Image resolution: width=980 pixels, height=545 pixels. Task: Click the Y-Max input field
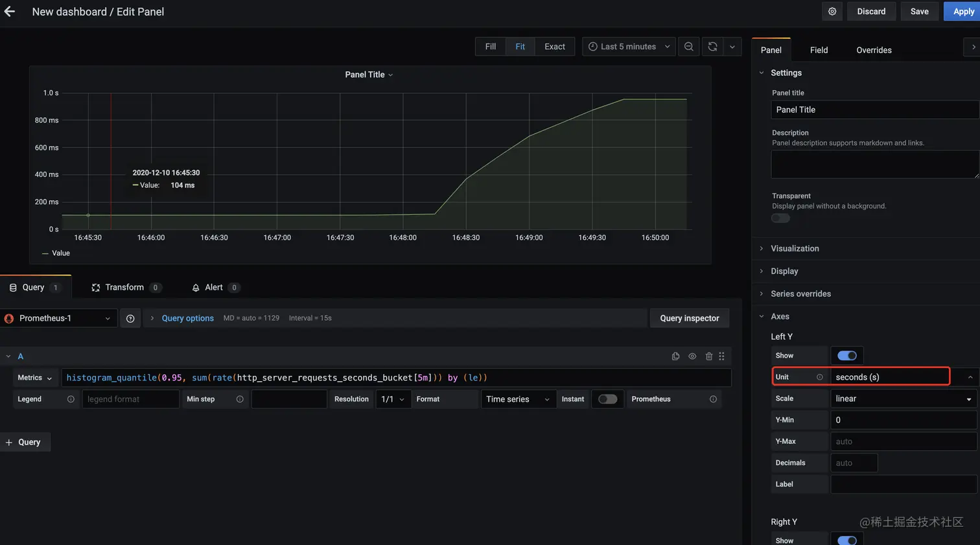click(904, 441)
